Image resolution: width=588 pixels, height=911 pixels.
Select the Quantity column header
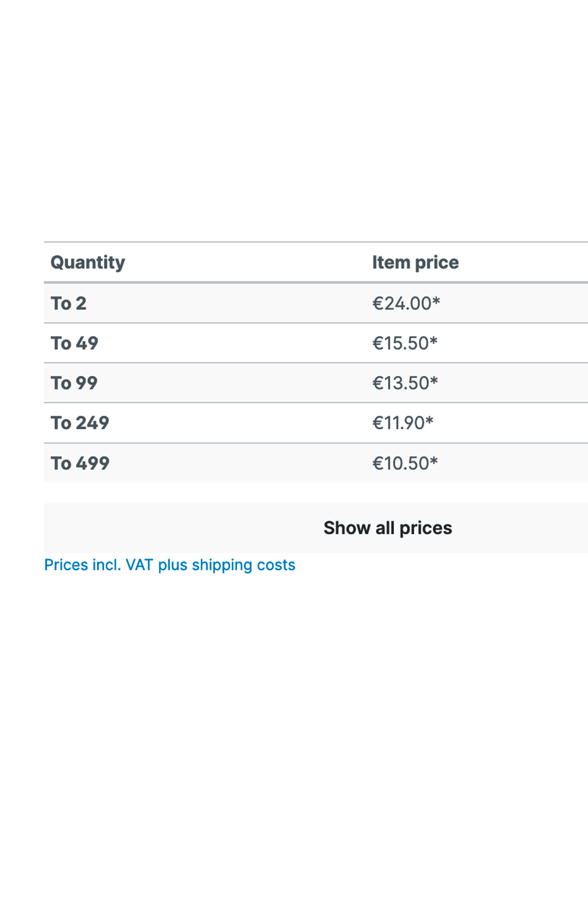point(88,262)
